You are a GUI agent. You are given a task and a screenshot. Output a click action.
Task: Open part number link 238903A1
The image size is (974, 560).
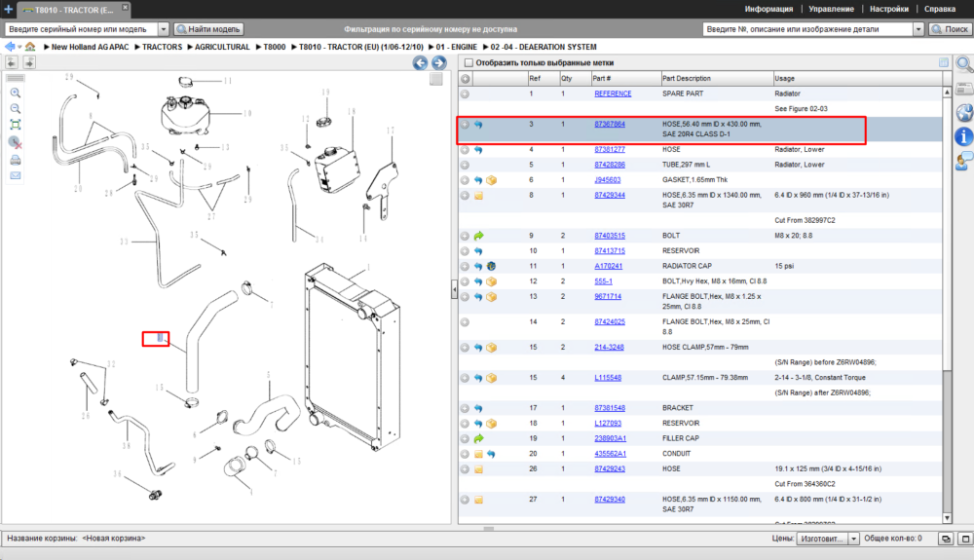[x=610, y=438]
